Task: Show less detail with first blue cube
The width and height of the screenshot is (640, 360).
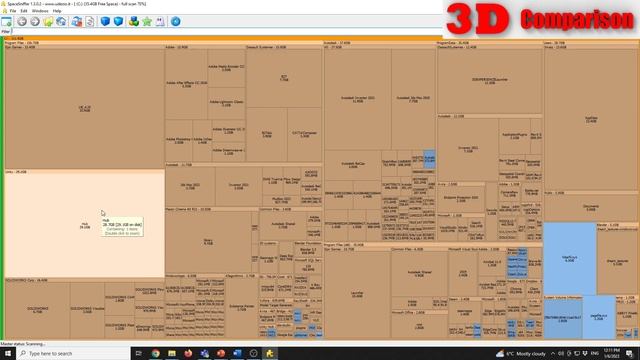Action: click(105, 22)
